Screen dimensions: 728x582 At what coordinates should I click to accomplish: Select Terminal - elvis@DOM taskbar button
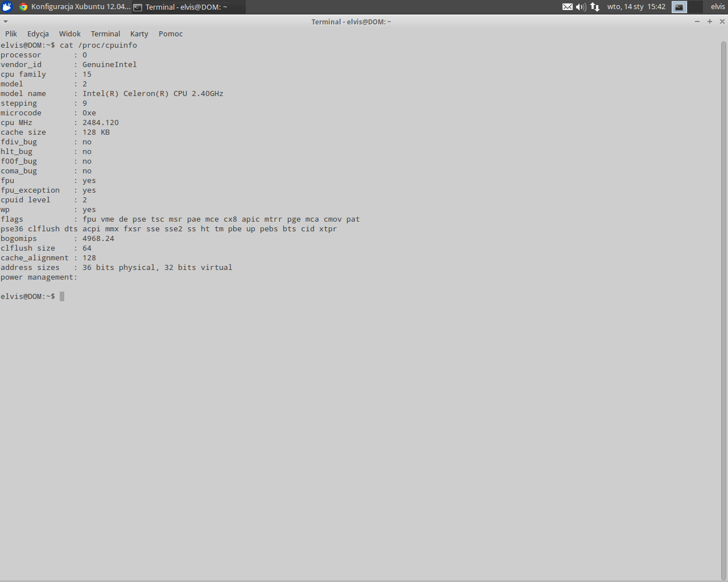pos(189,7)
